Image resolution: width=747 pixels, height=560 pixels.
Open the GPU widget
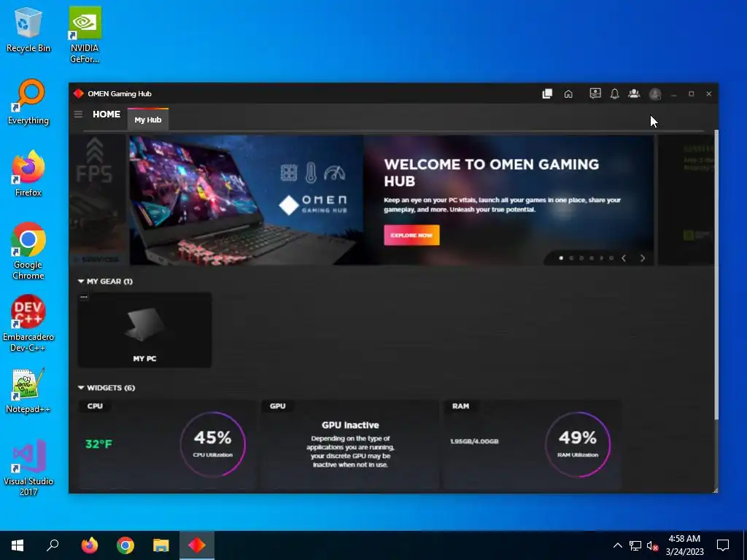(350, 445)
